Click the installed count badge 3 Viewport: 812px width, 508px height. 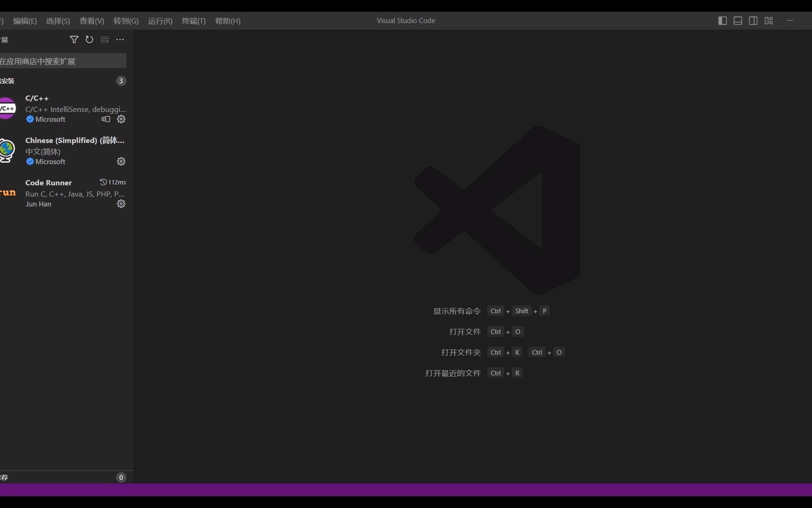(121, 81)
